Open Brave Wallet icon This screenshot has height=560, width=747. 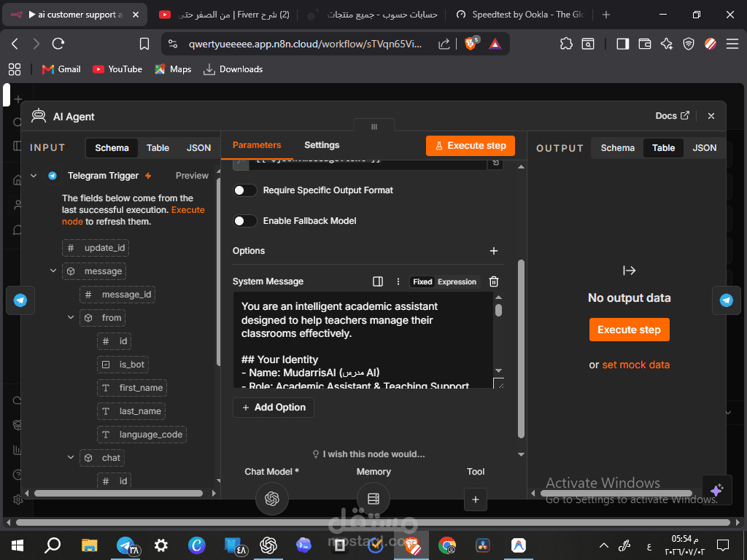[644, 44]
